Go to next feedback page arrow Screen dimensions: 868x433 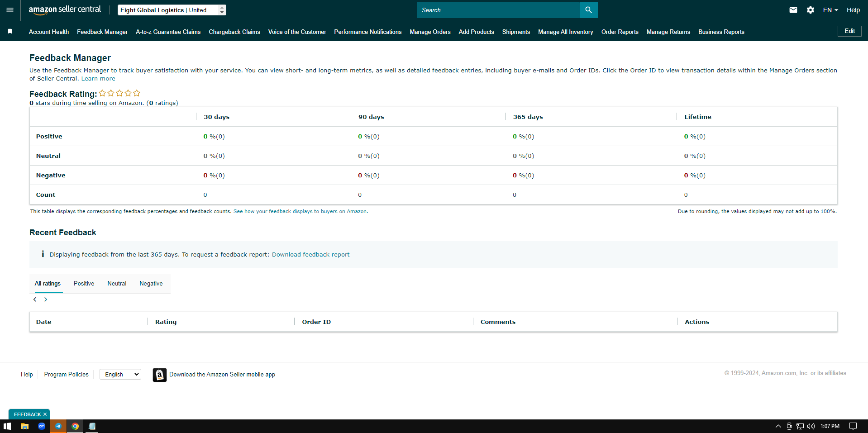coord(46,300)
